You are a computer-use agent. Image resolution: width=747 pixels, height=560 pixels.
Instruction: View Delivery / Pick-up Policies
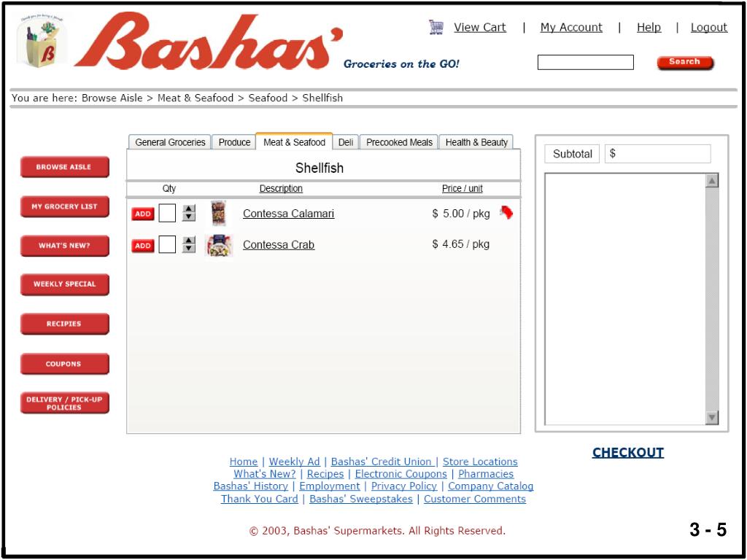point(65,402)
